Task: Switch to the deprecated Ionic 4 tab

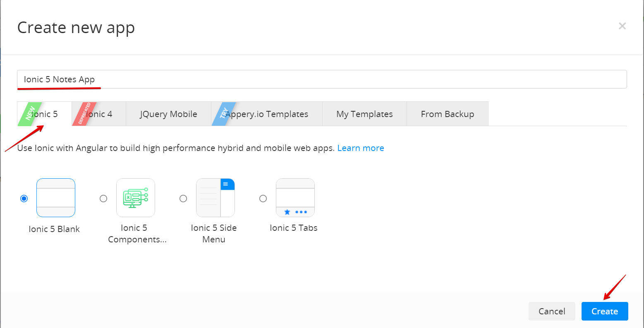Action: coord(99,114)
